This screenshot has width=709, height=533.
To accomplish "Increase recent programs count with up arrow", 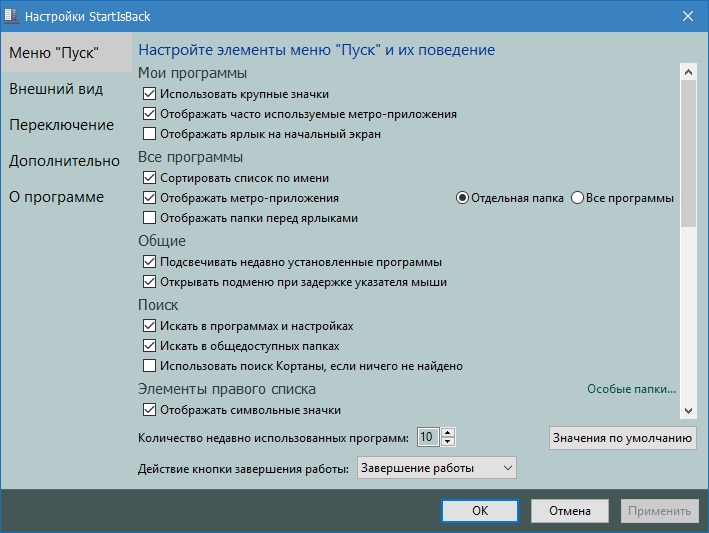I will point(448,432).
